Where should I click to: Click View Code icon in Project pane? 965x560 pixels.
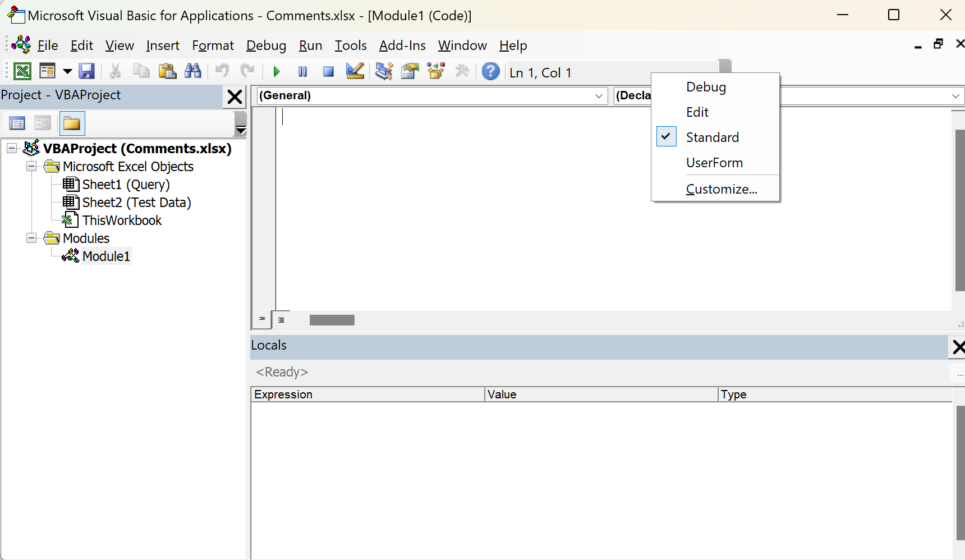(17, 123)
